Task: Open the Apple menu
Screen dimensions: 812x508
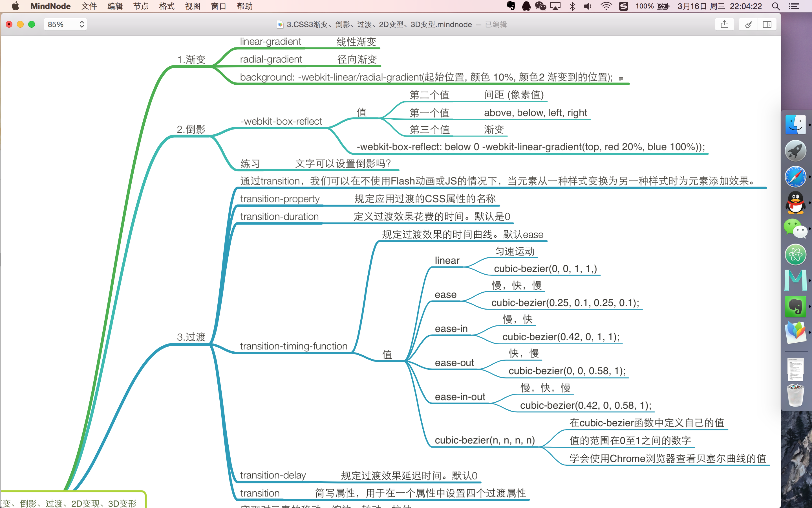Action: 16,6
